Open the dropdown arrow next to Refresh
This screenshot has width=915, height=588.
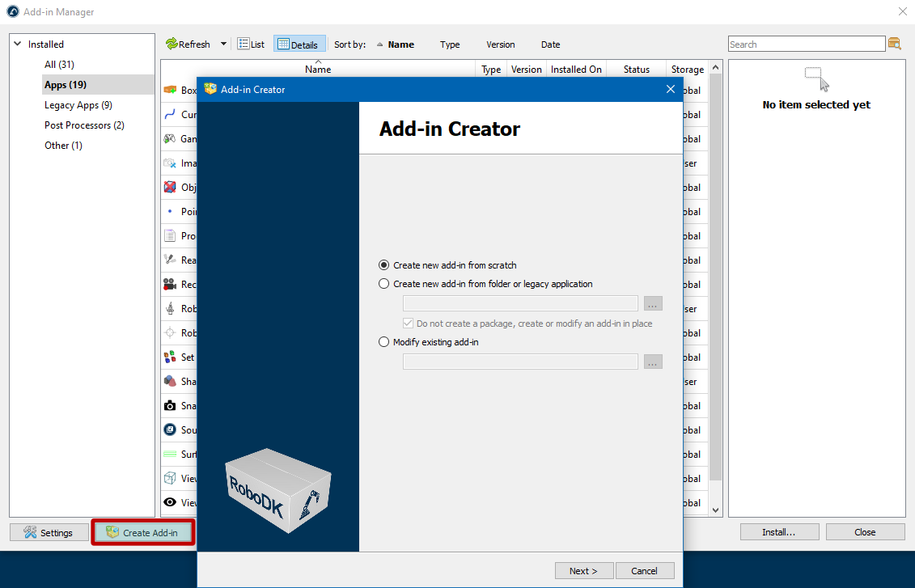pos(224,44)
